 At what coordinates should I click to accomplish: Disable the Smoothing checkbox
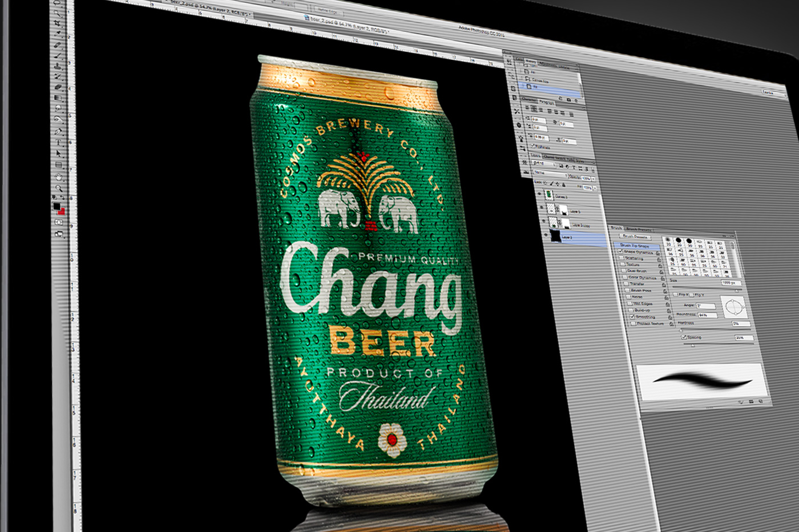[632, 316]
